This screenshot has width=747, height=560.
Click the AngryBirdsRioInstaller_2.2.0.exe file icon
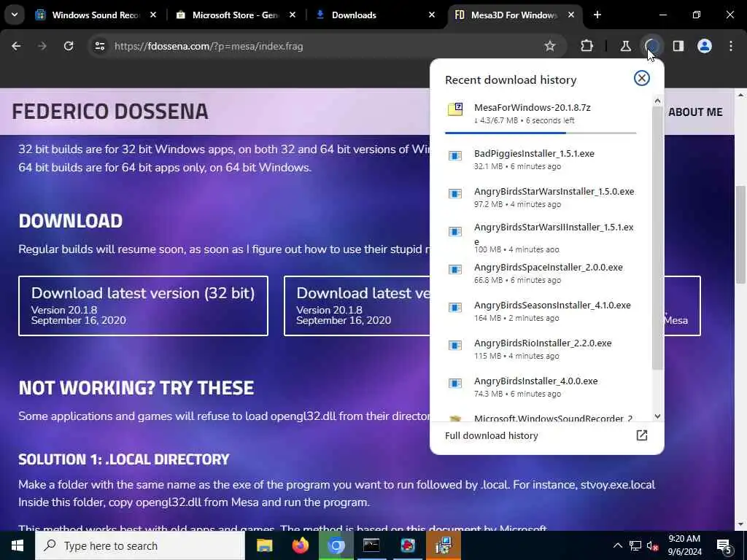coord(455,345)
